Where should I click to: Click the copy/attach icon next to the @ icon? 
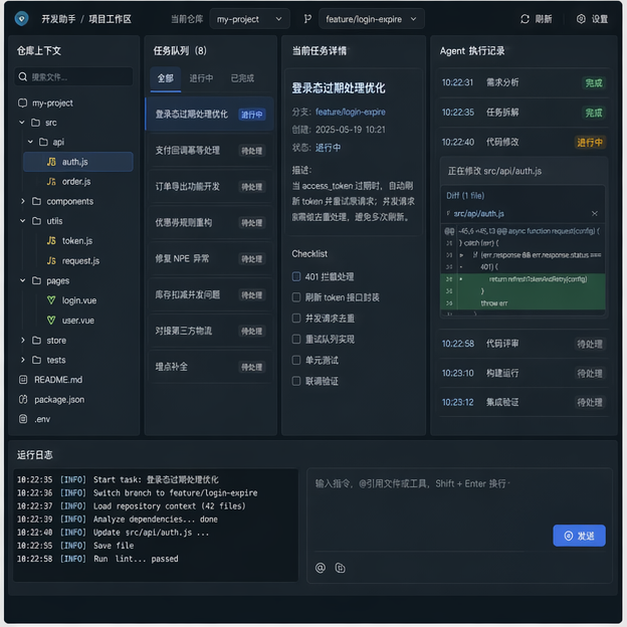pos(340,568)
